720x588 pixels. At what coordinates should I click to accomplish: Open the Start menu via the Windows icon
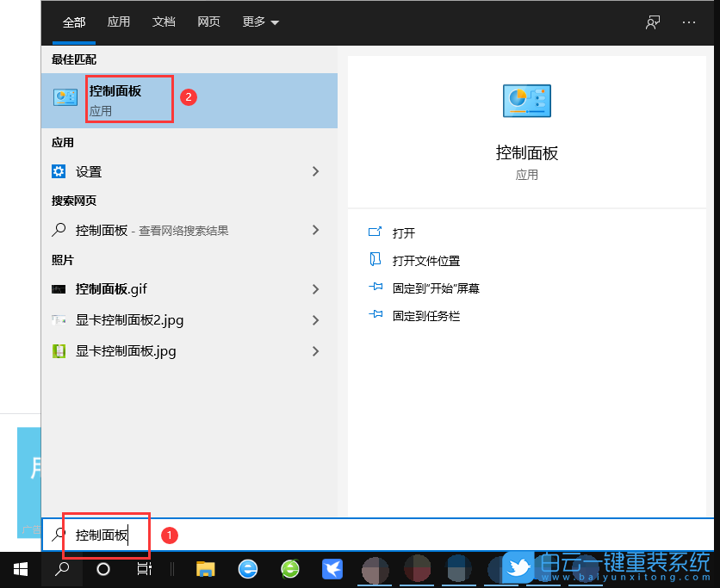point(19,569)
